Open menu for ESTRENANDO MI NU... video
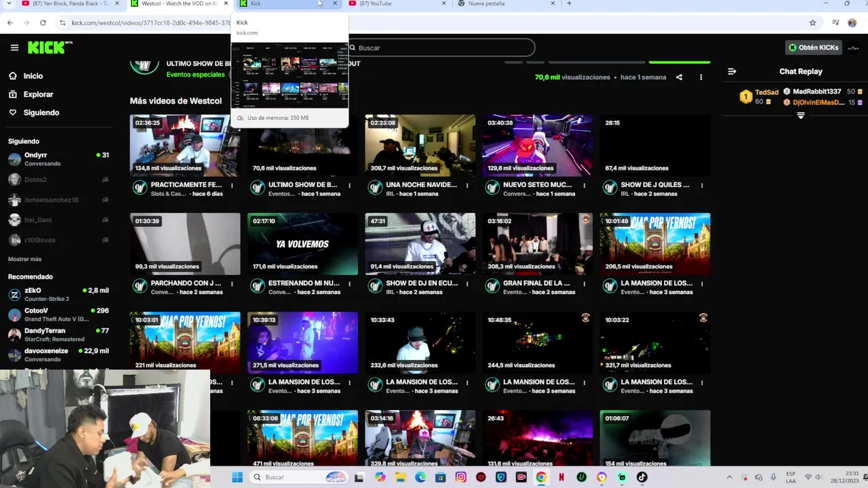The width and height of the screenshot is (868, 488). pyautogui.click(x=350, y=283)
